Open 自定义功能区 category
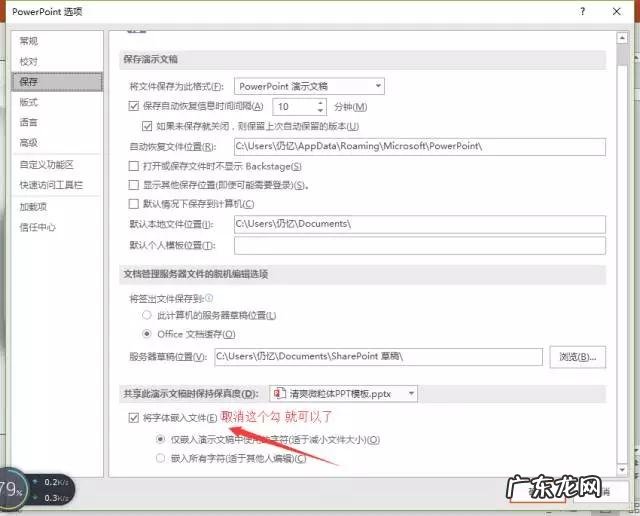640x516 pixels. tap(47, 165)
